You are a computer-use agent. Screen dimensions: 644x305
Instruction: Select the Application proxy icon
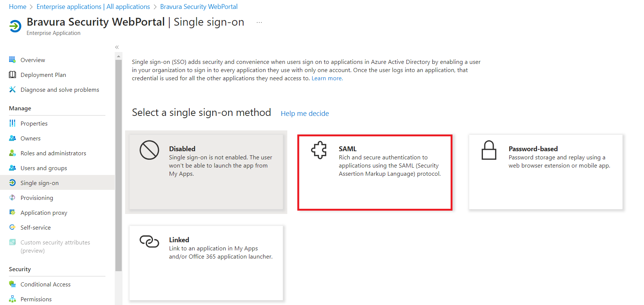click(x=12, y=212)
